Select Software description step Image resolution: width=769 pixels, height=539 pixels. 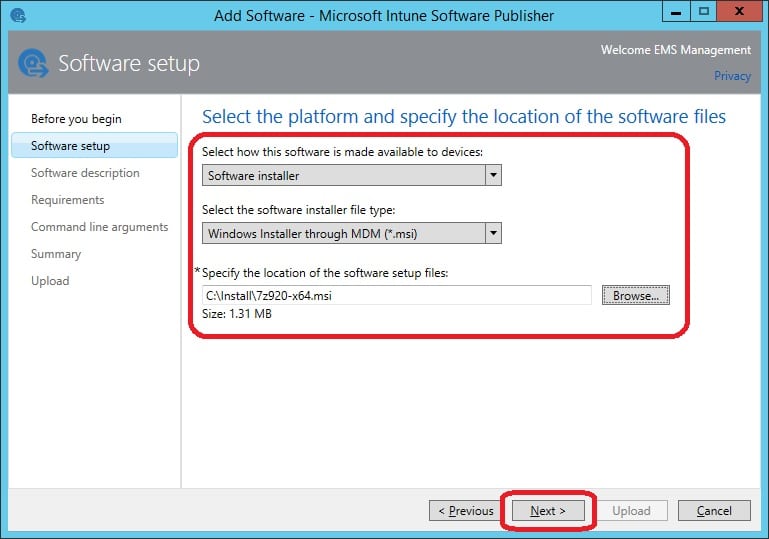pos(85,173)
